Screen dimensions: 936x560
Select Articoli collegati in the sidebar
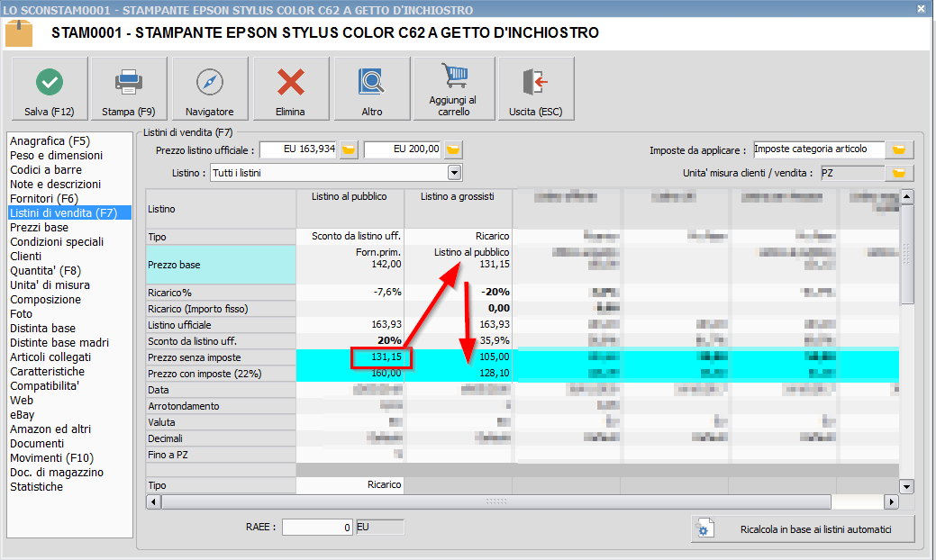coord(50,357)
